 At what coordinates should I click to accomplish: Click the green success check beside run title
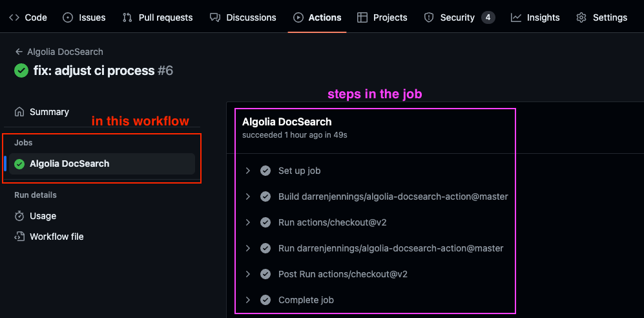coord(21,70)
